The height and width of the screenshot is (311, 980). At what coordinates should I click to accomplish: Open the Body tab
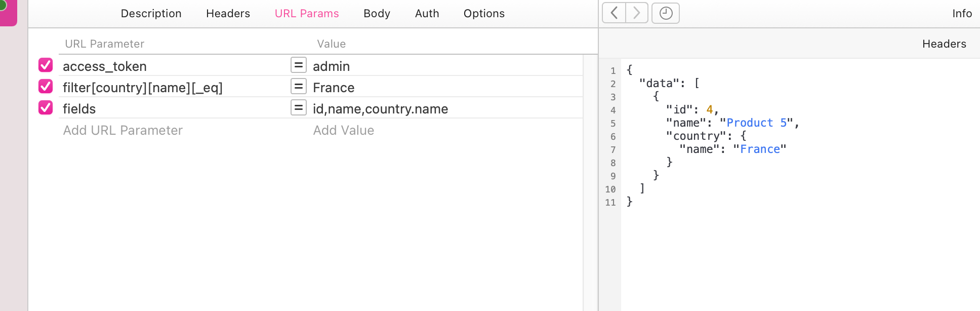377,14
